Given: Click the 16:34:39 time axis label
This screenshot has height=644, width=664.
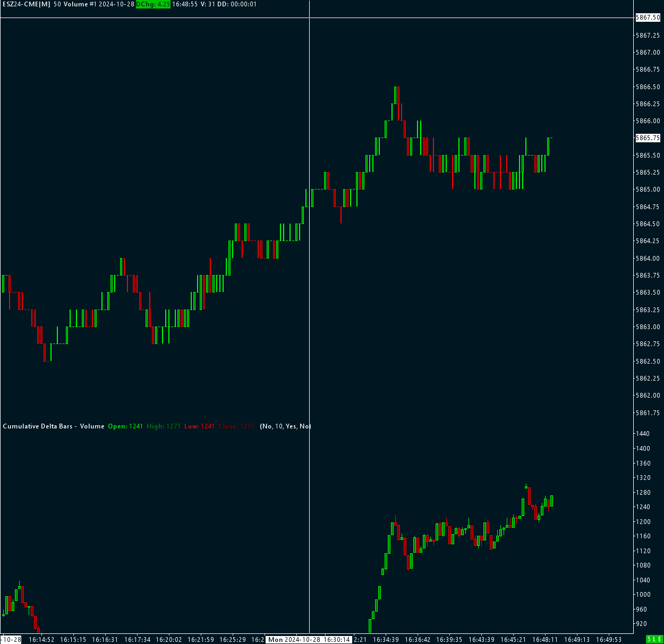Looking at the screenshot, I should coord(386,640).
